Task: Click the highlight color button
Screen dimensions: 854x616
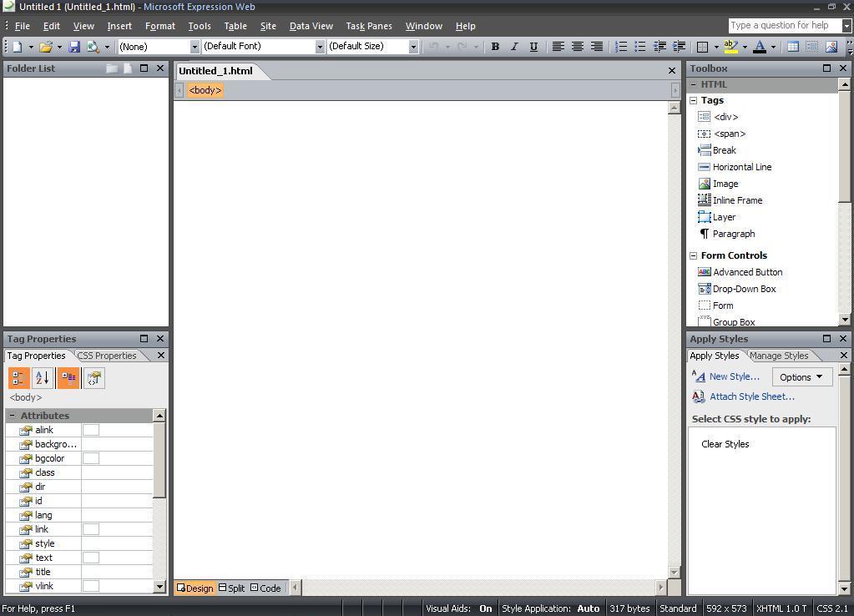Action: click(x=731, y=47)
